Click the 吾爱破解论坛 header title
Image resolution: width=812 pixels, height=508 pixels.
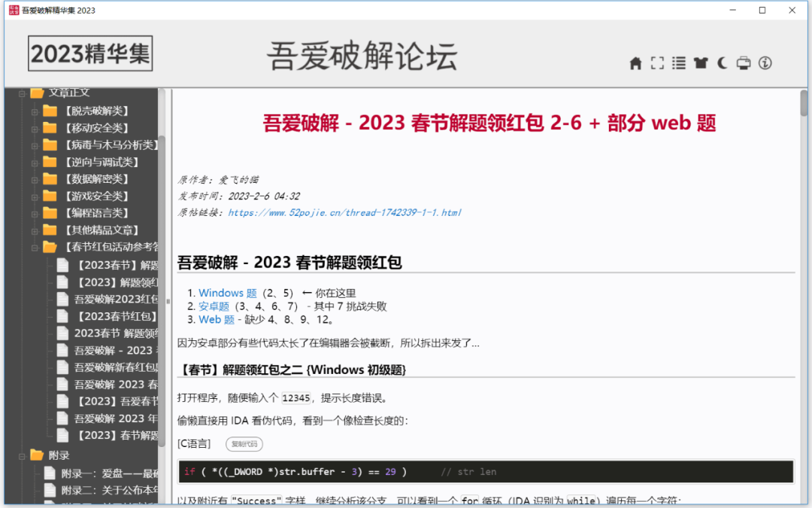coord(362,56)
